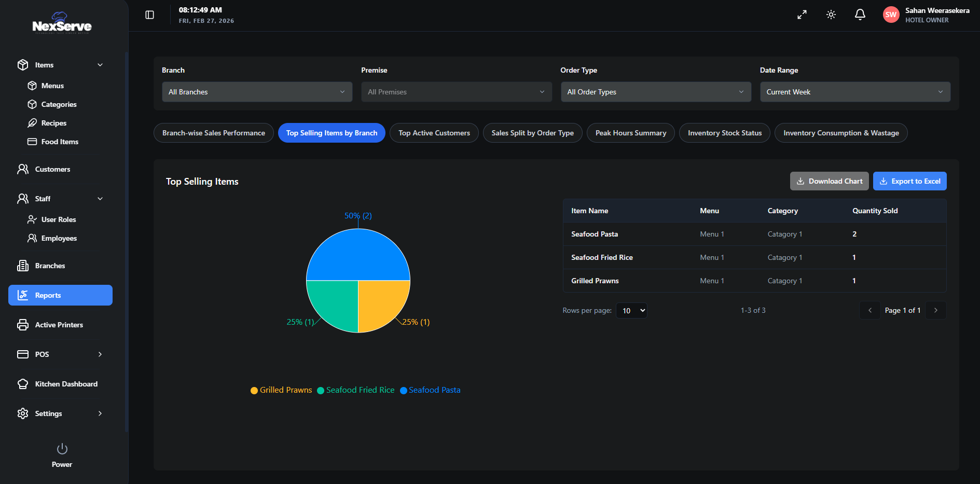Select Inventory Stock Status tab
The image size is (980, 484).
[724, 133]
